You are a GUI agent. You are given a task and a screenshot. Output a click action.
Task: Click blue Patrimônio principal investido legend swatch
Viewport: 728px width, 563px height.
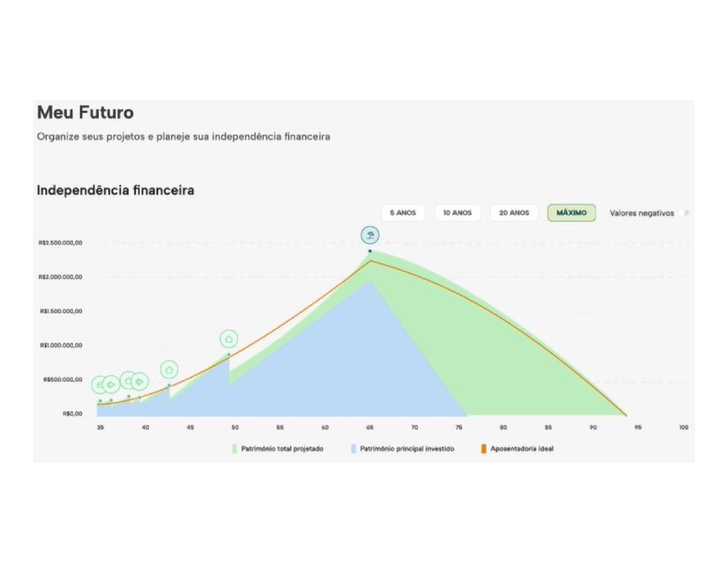pos(354,449)
